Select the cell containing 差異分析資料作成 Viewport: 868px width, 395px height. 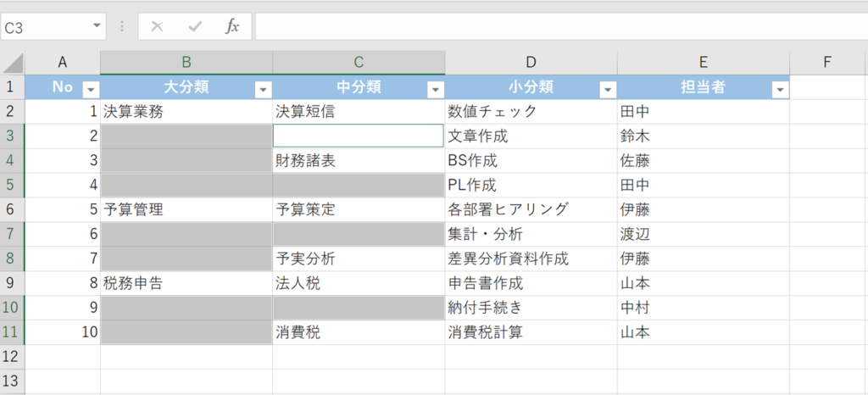coord(531,259)
